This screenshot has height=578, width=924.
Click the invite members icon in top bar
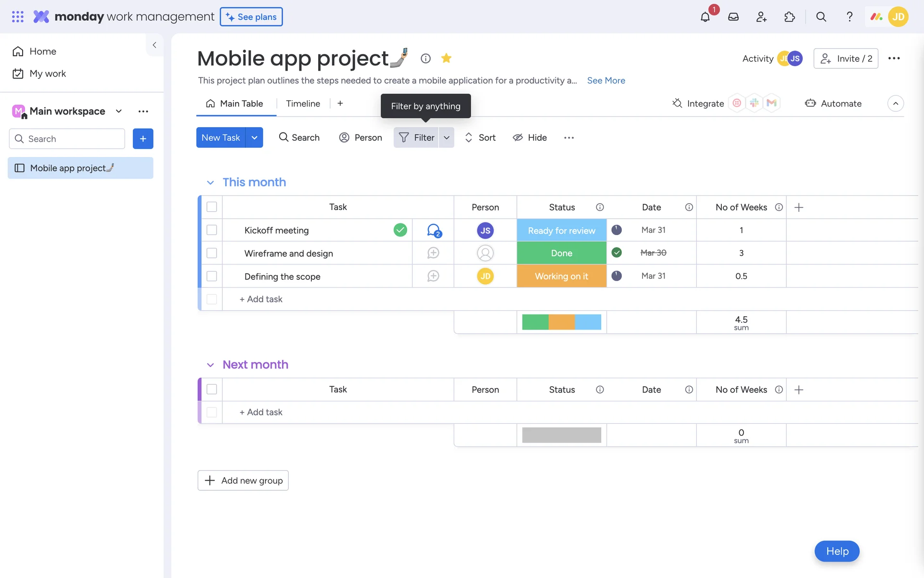[761, 17]
